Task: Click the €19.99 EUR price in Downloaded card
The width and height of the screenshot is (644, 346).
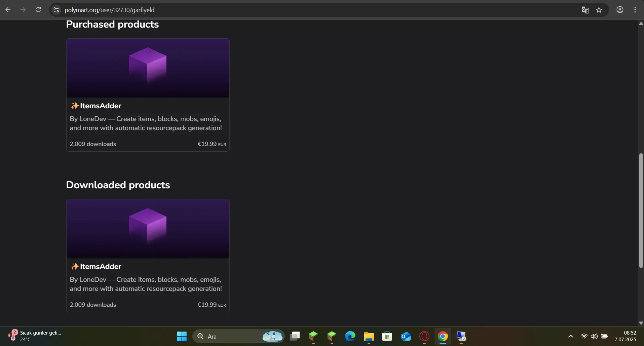Action: tap(212, 305)
